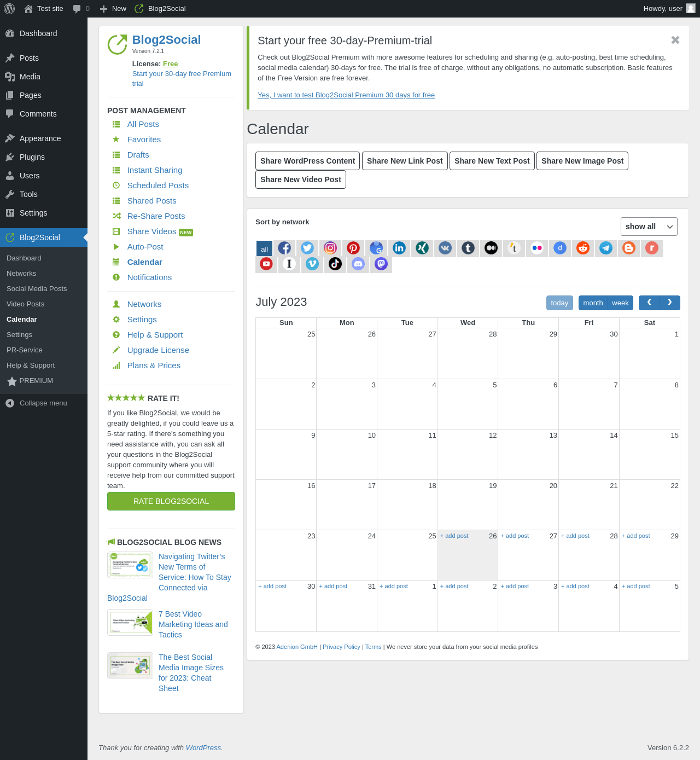Screen dimensions: 700x760
Task: Click the RATE BLOG2SOCIAL button
Action: tap(171, 501)
